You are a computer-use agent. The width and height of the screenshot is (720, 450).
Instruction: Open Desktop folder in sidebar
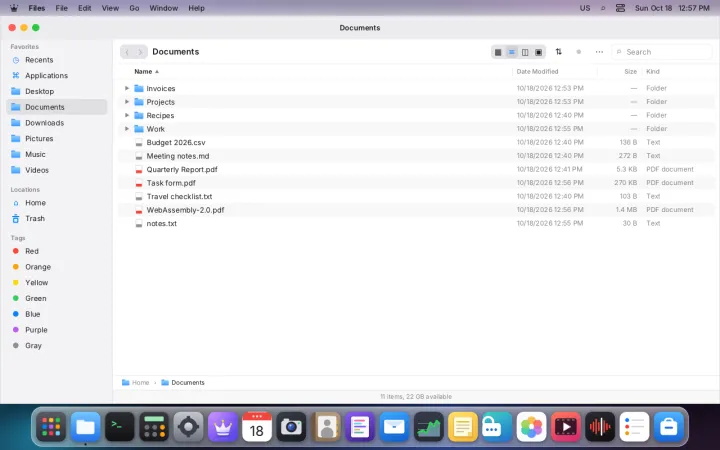point(56,91)
